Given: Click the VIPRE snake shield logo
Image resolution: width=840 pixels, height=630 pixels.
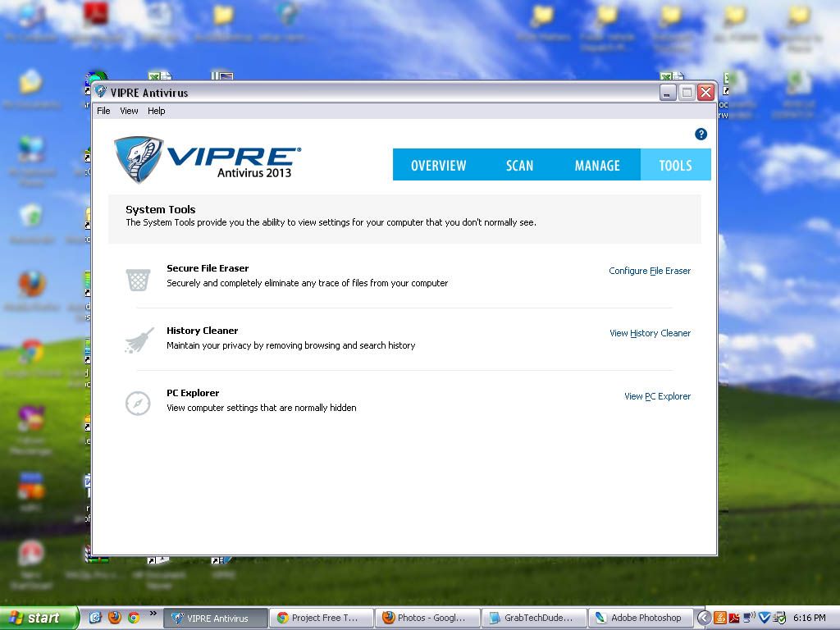Looking at the screenshot, I should point(139,160).
